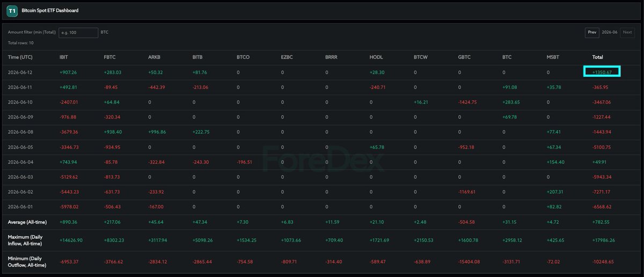Click the -365.95 total value
This screenshot has height=277, width=644.
tap(601, 87)
